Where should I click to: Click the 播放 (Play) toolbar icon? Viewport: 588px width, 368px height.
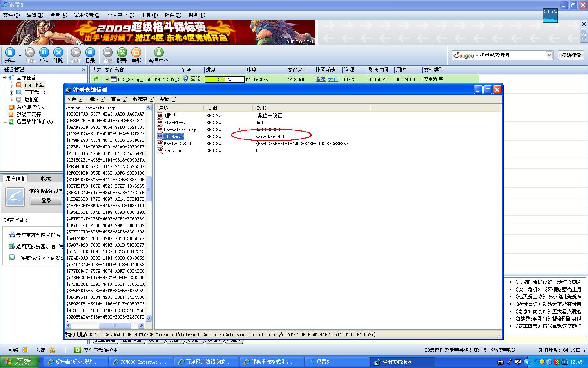coord(108,52)
